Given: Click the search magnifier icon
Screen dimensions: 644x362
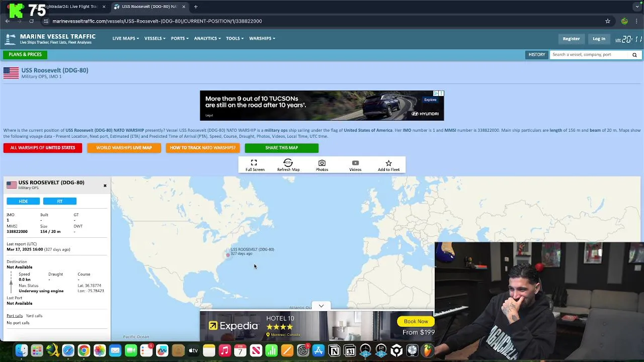Looking at the screenshot, I should [634, 55].
